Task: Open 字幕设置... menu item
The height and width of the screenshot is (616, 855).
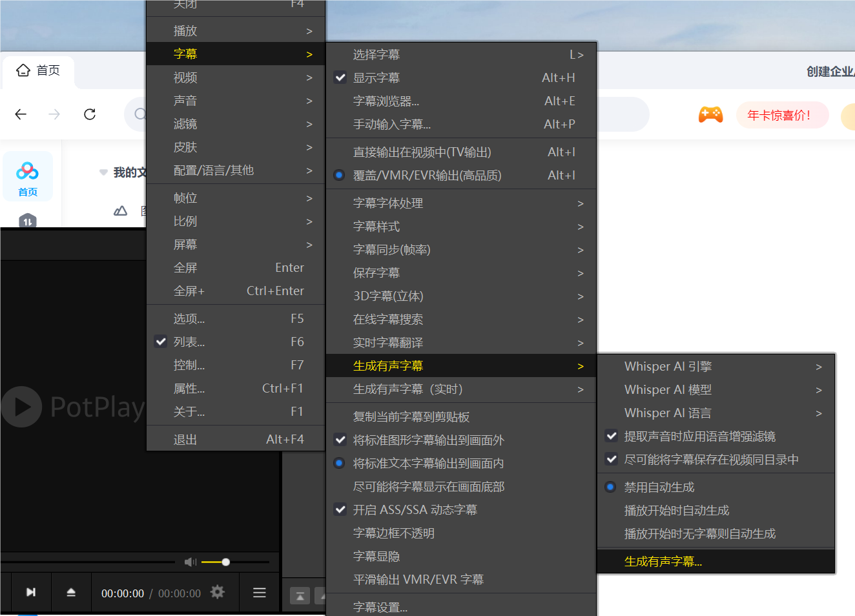Action: (461, 607)
